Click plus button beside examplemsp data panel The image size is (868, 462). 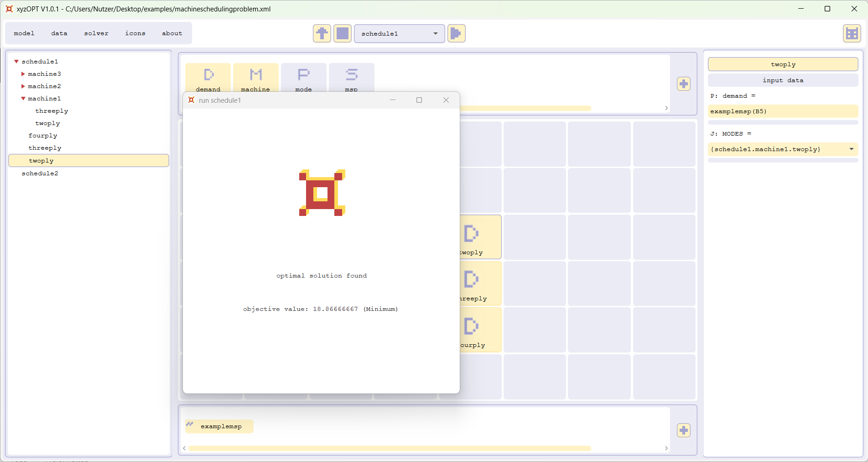[x=683, y=430]
